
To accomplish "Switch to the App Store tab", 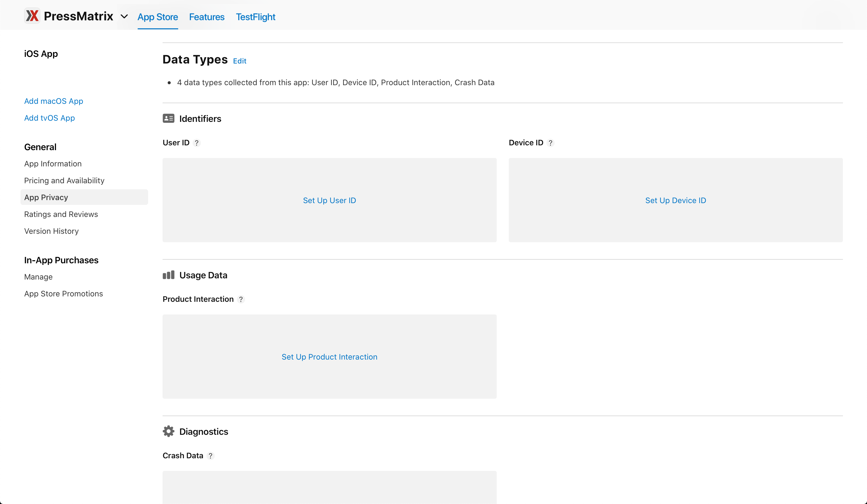I will pos(158,17).
